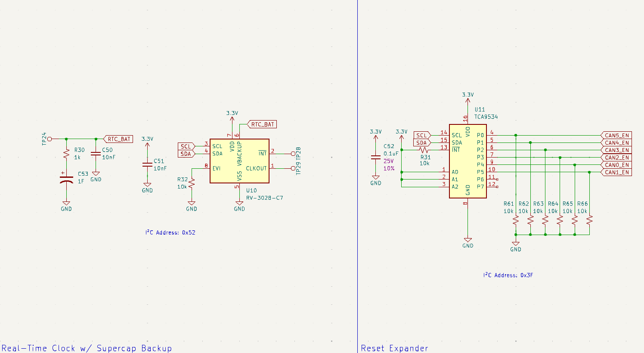644x353 pixels.
Task: Select the SCL label on U11
Action: (x=422, y=135)
